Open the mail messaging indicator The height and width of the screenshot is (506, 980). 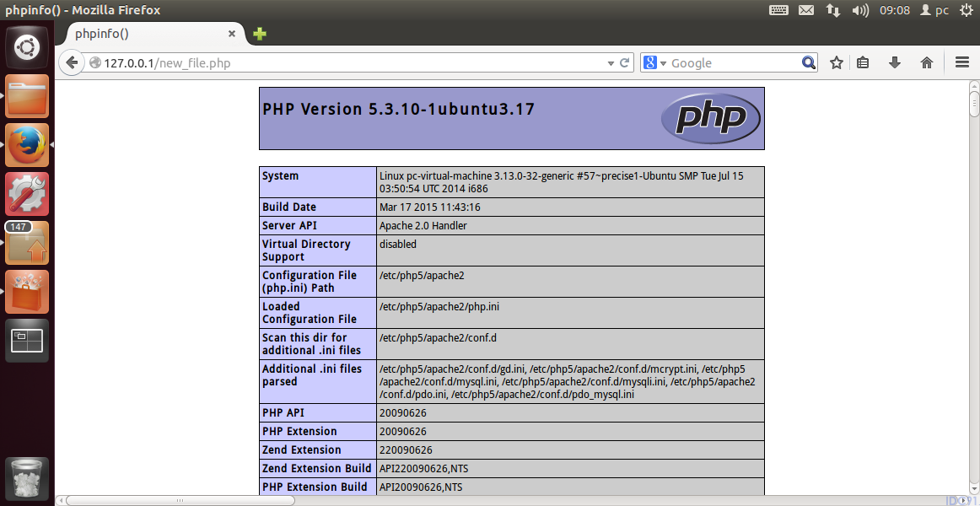coord(806,10)
